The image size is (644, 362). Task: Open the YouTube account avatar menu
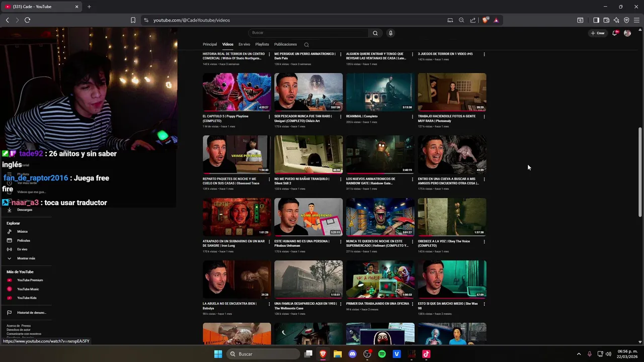point(627,33)
